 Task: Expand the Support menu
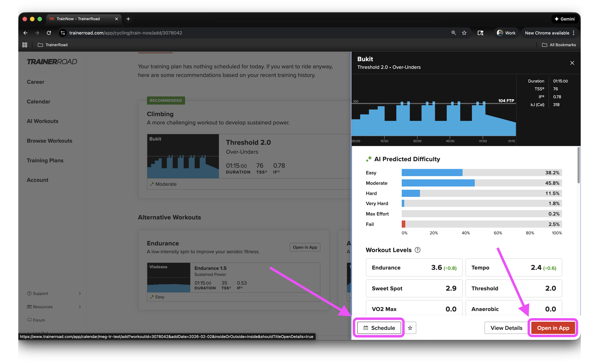(x=54, y=294)
